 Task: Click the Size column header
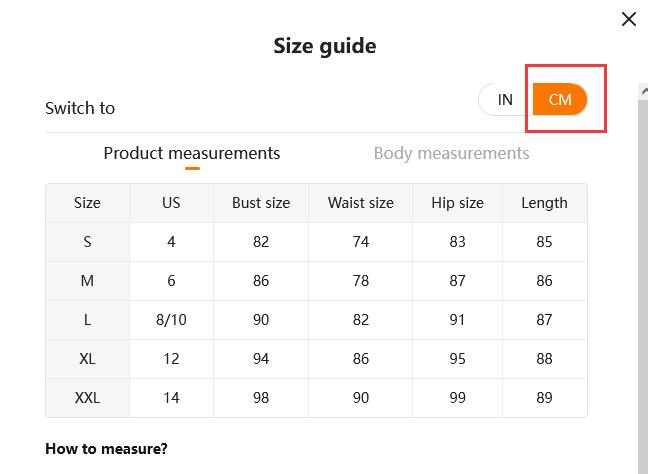pyautogui.click(x=88, y=203)
